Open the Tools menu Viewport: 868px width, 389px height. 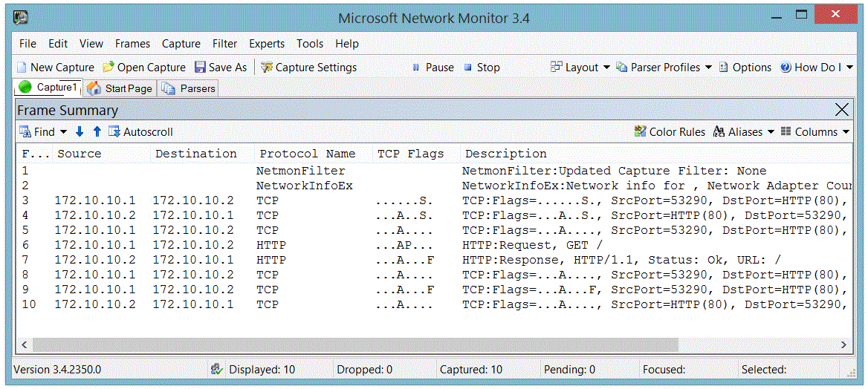pyautogui.click(x=310, y=44)
